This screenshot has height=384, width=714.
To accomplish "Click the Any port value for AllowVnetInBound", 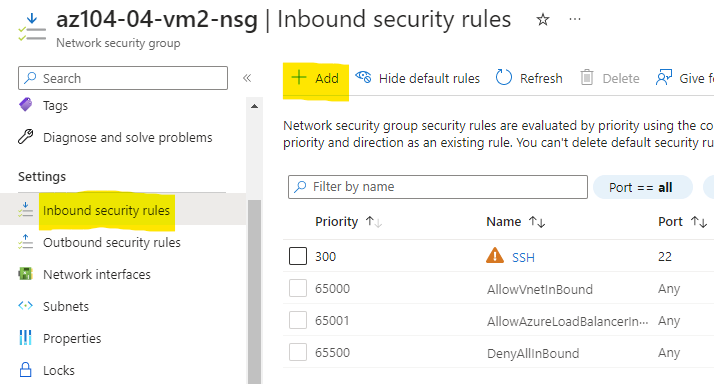I will click(669, 289).
